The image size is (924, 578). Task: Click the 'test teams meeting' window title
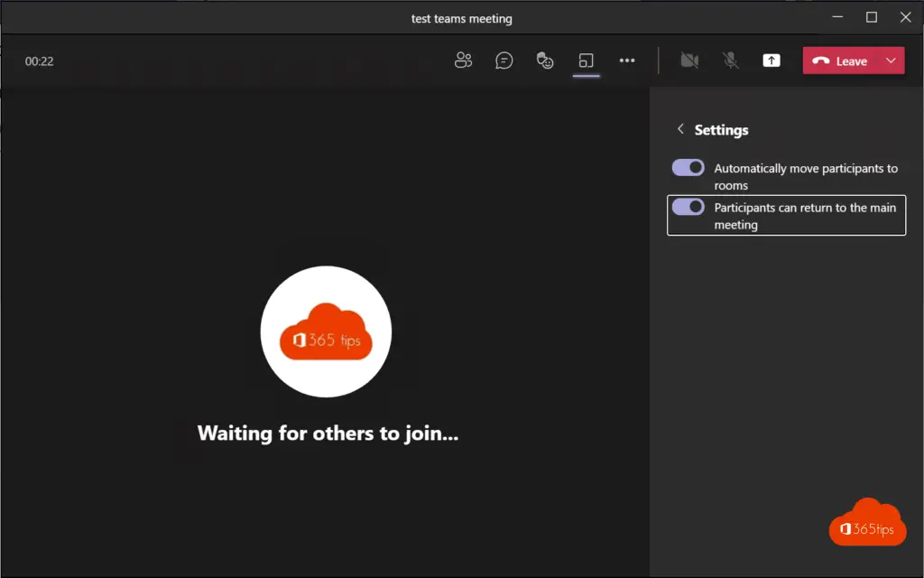coord(462,19)
